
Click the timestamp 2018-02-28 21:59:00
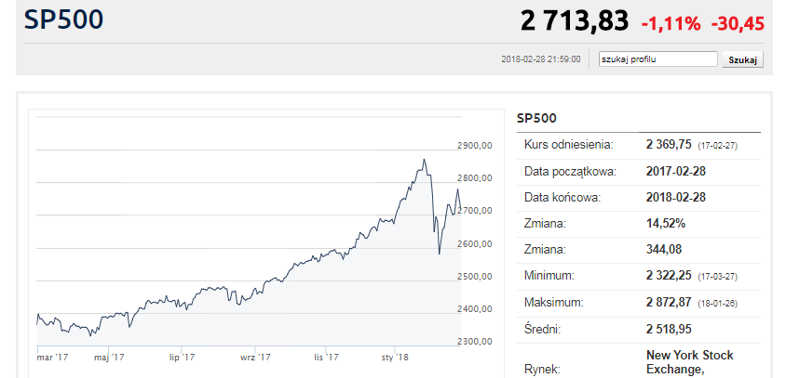(541, 59)
